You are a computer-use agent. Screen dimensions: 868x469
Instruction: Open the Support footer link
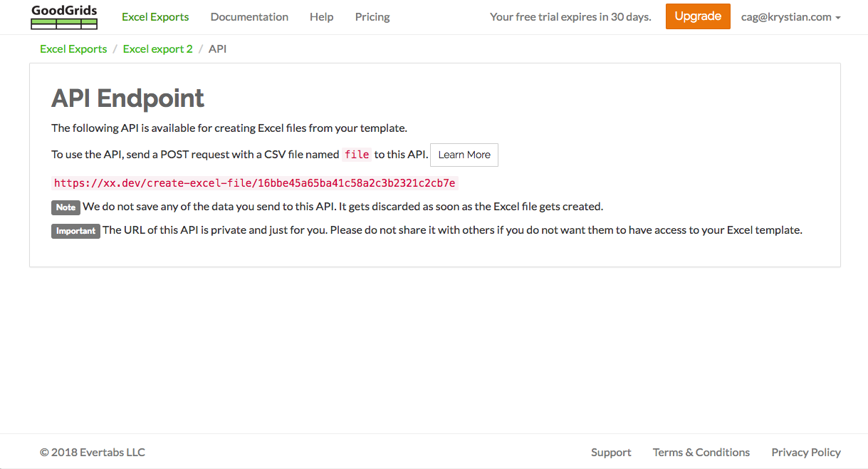tap(611, 453)
